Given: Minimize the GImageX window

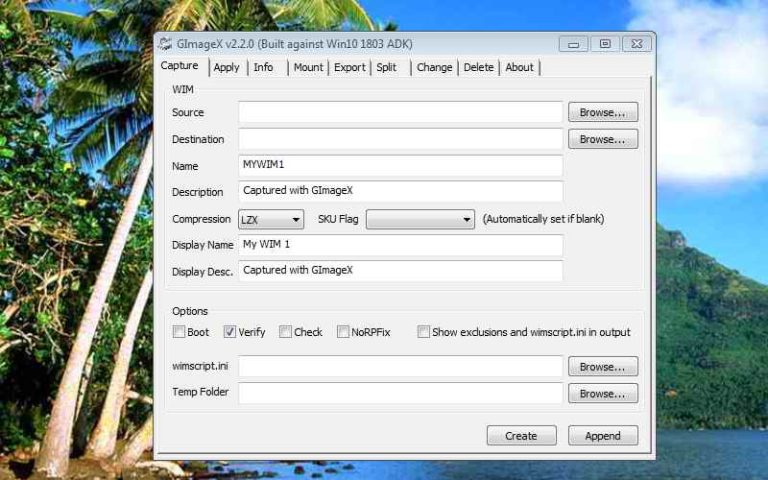Looking at the screenshot, I should point(573,44).
